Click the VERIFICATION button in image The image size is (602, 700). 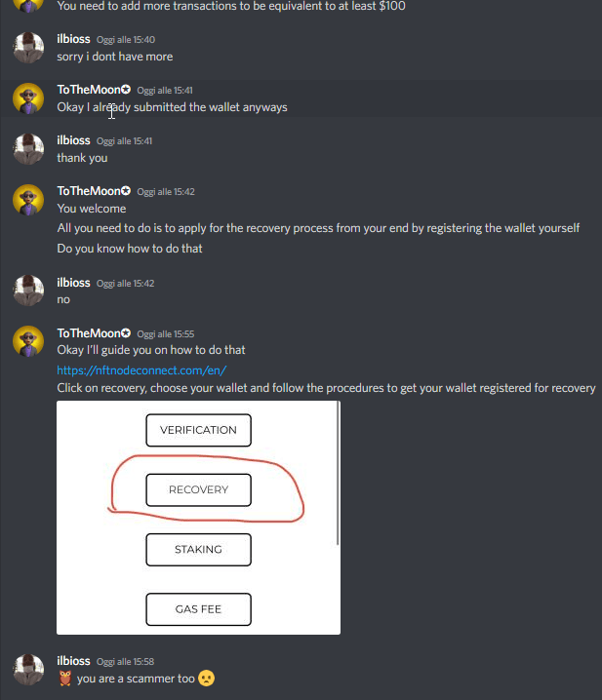tap(198, 430)
